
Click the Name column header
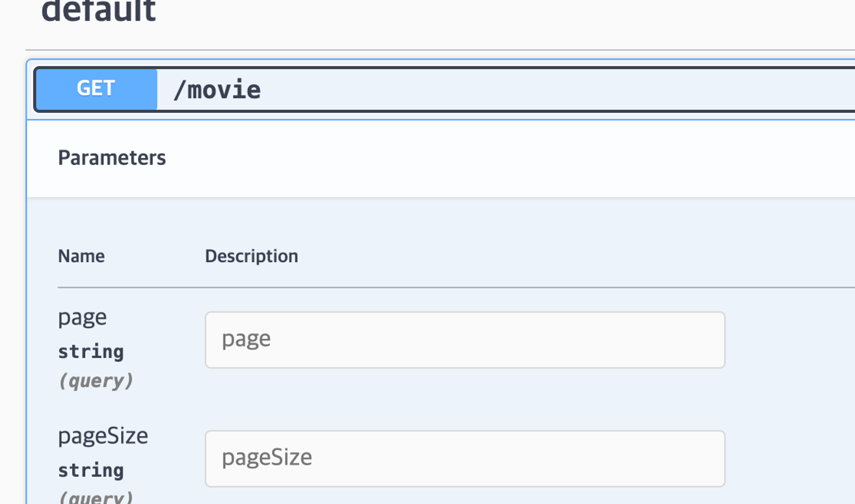click(x=81, y=256)
